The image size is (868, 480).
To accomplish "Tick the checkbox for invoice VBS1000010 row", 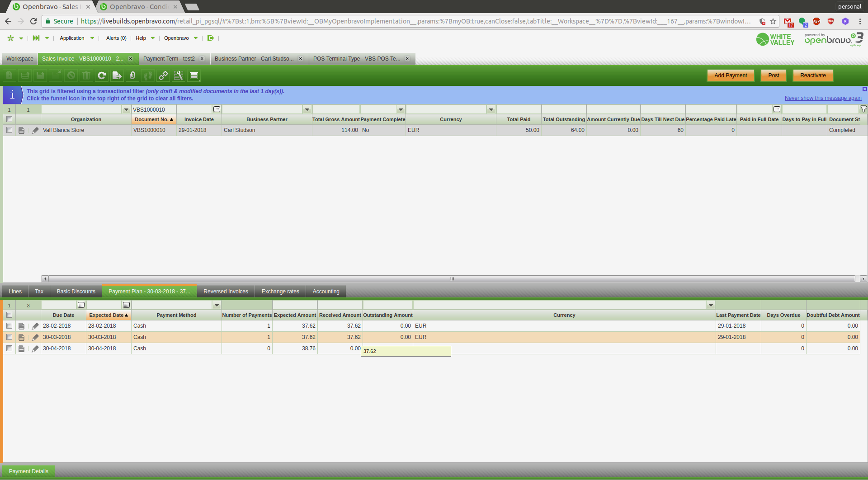I will click(x=9, y=130).
